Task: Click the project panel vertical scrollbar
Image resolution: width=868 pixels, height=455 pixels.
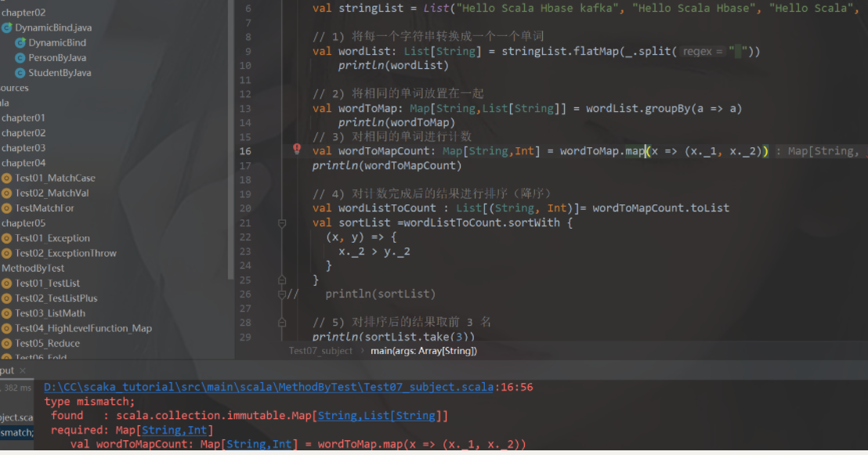Action: (x=230, y=141)
